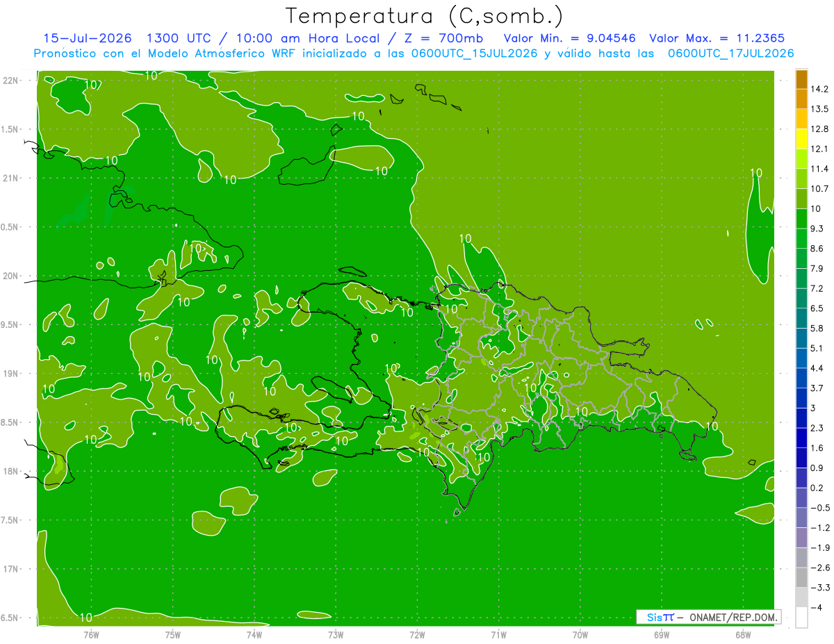The height and width of the screenshot is (644, 834).
Task: Click the '13.5' legend value
Action: pyautogui.click(x=819, y=109)
